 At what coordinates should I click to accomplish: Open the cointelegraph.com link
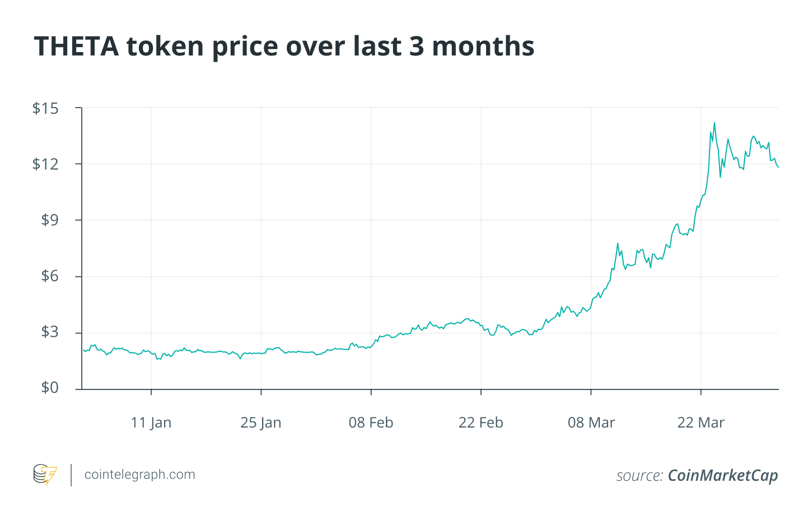click(x=139, y=475)
